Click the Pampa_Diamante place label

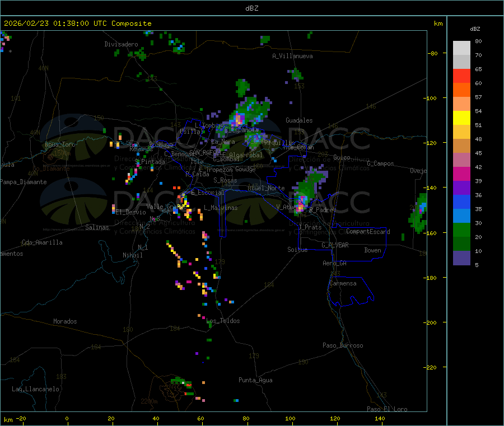tap(24, 182)
